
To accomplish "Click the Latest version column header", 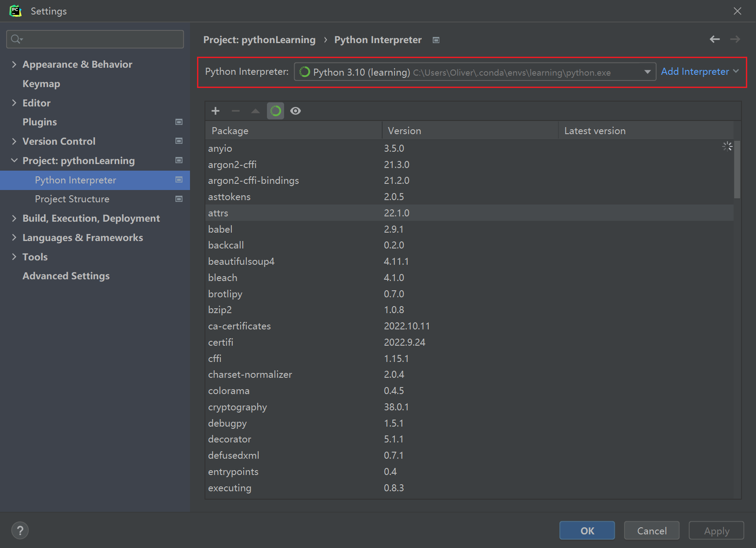I will pyautogui.click(x=646, y=131).
